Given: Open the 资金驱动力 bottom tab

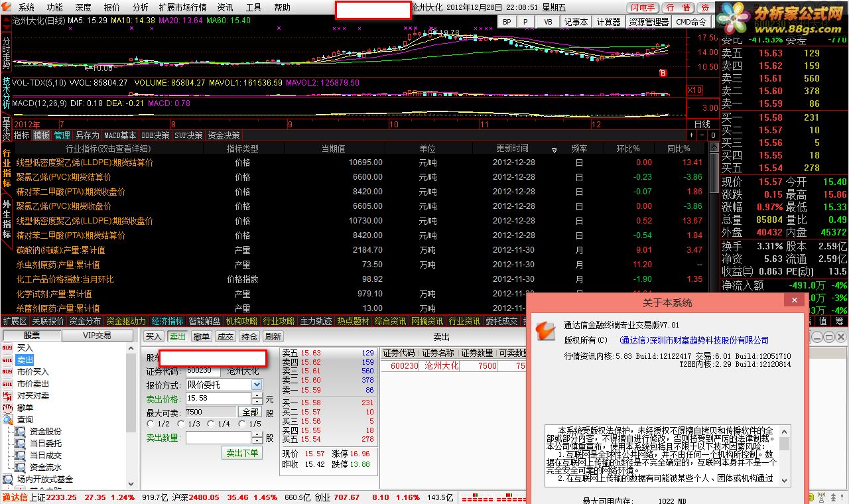Looking at the screenshot, I should [x=125, y=321].
